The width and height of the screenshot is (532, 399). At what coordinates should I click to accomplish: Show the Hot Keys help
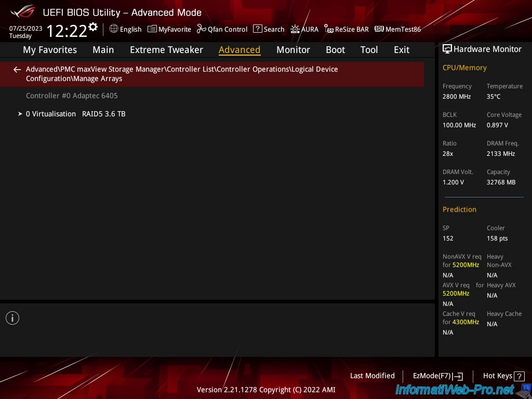503,376
